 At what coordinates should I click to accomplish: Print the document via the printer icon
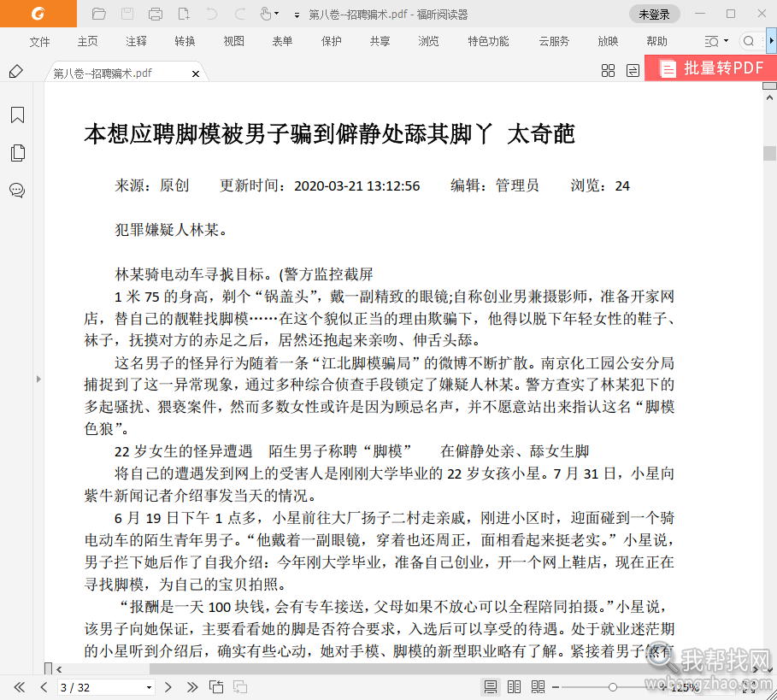coord(156,14)
